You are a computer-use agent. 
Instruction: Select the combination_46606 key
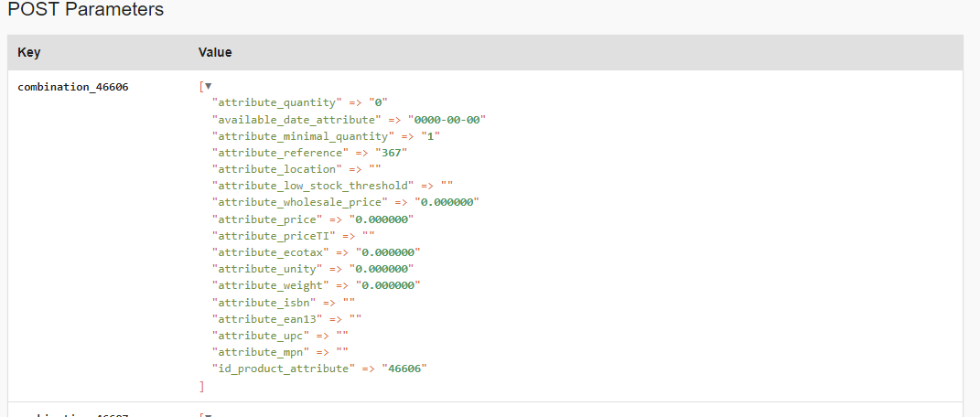click(73, 87)
